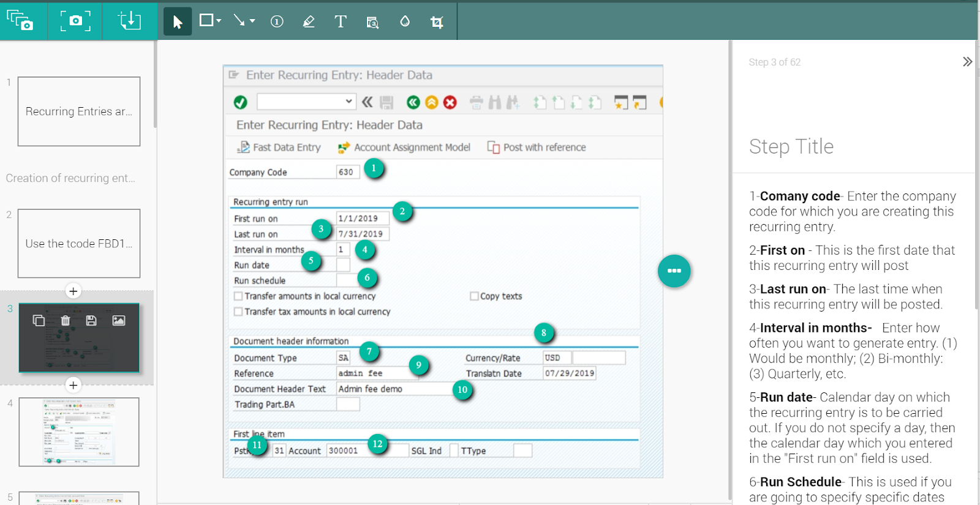Click Post with reference
The width and height of the screenshot is (980, 505).
(x=537, y=148)
